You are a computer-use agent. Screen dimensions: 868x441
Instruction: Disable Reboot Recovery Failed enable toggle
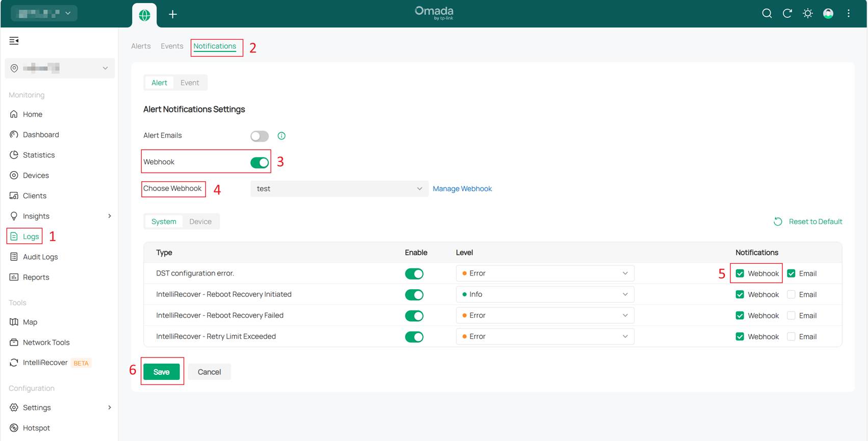[414, 316]
